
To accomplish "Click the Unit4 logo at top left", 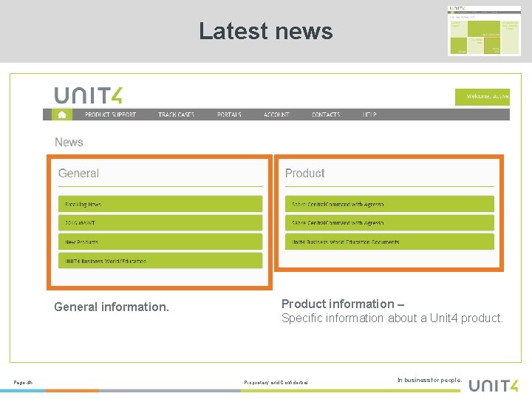I will pyautogui.click(x=88, y=95).
